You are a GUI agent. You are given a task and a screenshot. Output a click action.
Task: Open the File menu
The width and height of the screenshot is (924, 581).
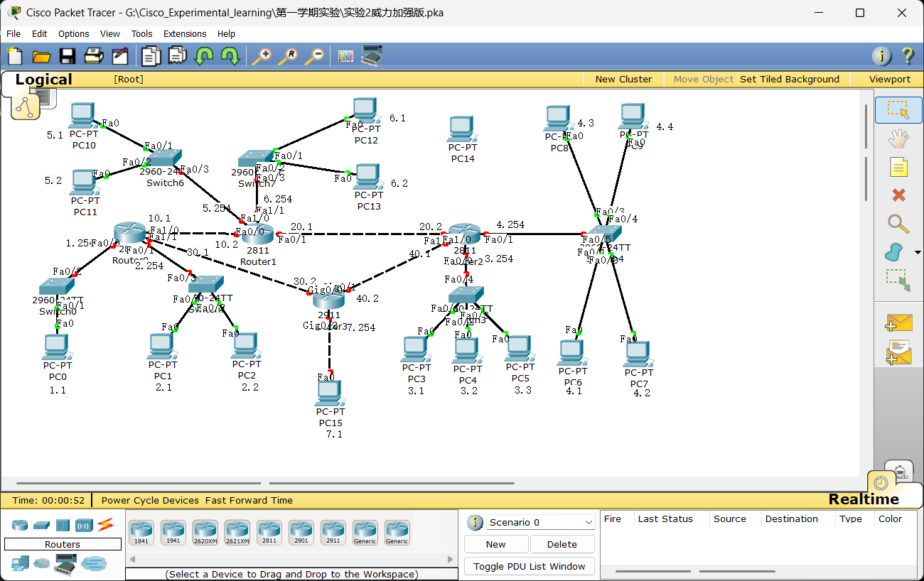14,33
